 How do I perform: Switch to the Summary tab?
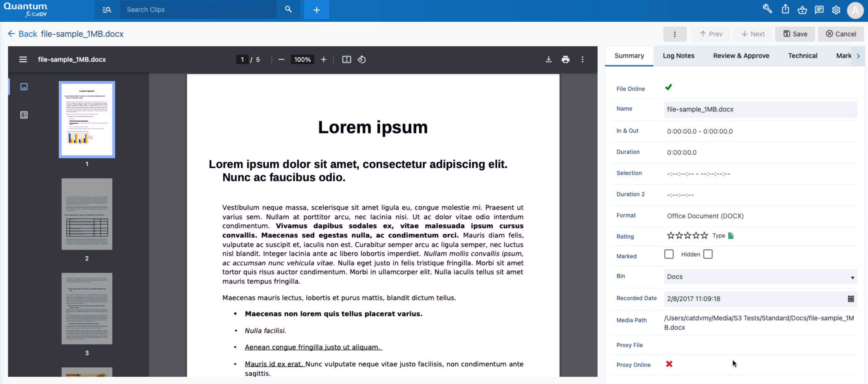click(629, 56)
